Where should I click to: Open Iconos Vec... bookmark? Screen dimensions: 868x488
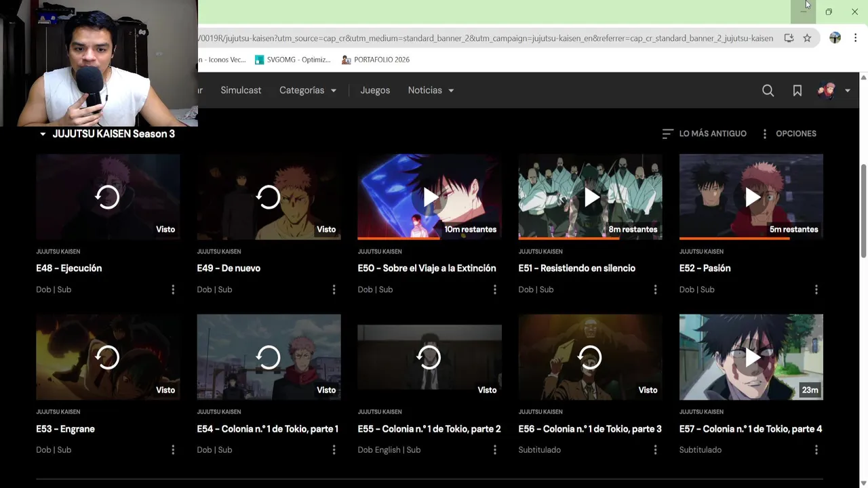coord(223,60)
